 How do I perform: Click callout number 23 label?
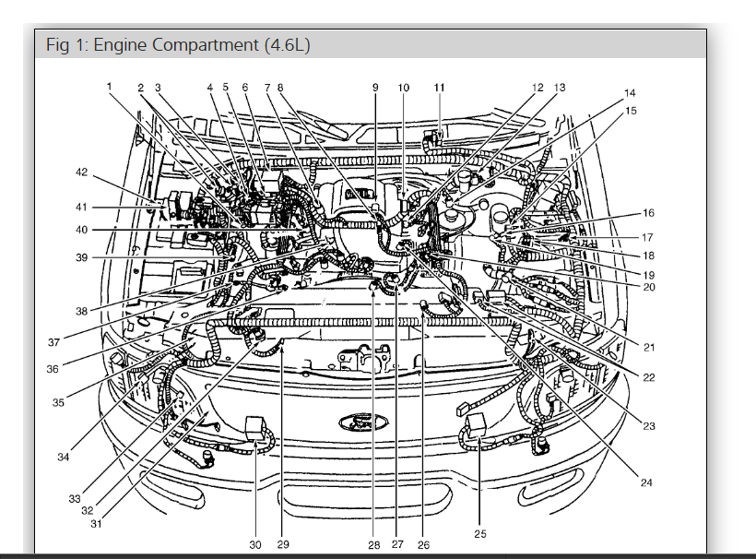click(x=649, y=426)
